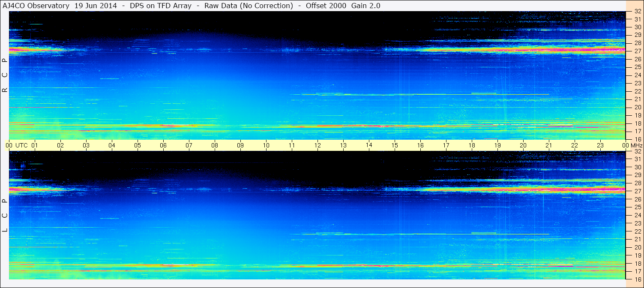Click the 32 MHz tick in RCP panel
The width and height of the screenshot is (644, 288).
(638, 12)
